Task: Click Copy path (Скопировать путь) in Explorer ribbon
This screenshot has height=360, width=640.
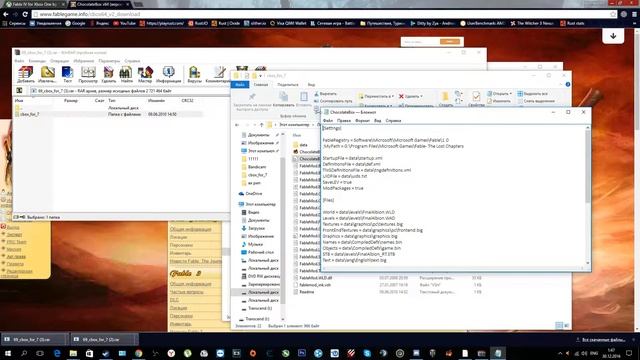Action: (333, 101)
